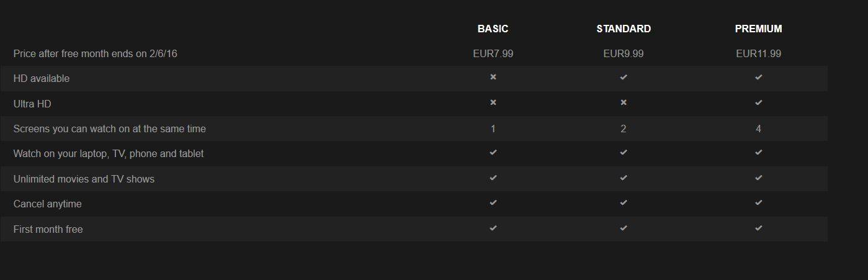Click the Basic plan laptop, TV, phone checkmark

[493, 153]
